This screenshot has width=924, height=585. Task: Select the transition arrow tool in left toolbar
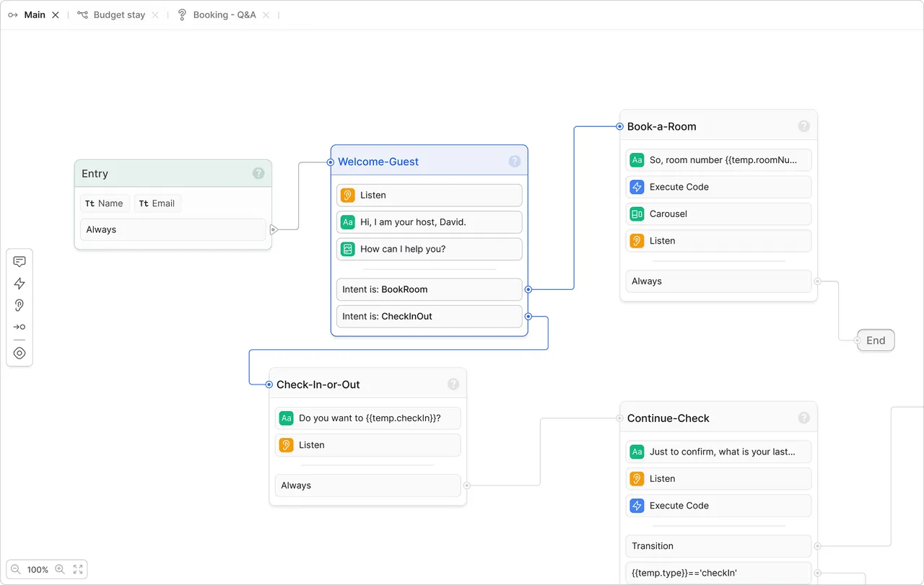19,327
